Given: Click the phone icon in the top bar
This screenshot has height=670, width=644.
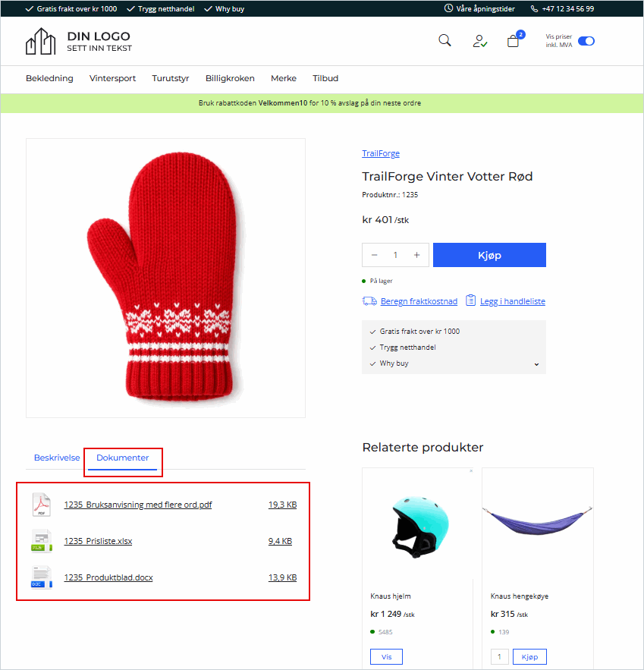Looking at the screenshot, I should click(535, 8).
